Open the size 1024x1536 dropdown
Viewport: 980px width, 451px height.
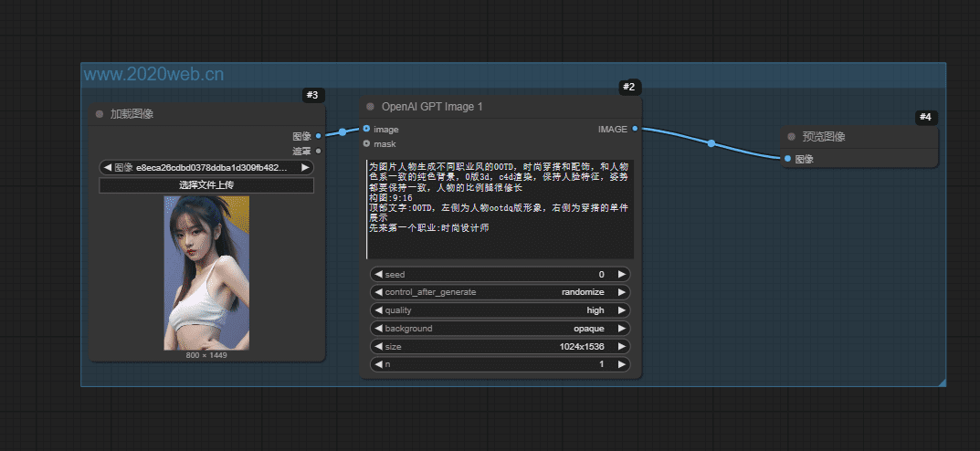coord(500,347)
